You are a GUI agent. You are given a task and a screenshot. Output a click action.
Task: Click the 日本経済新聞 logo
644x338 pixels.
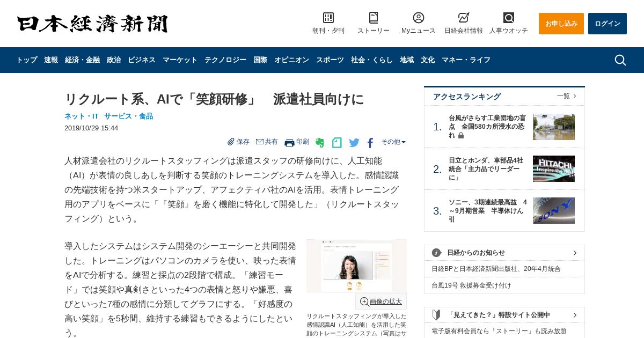tap(92, 24)
